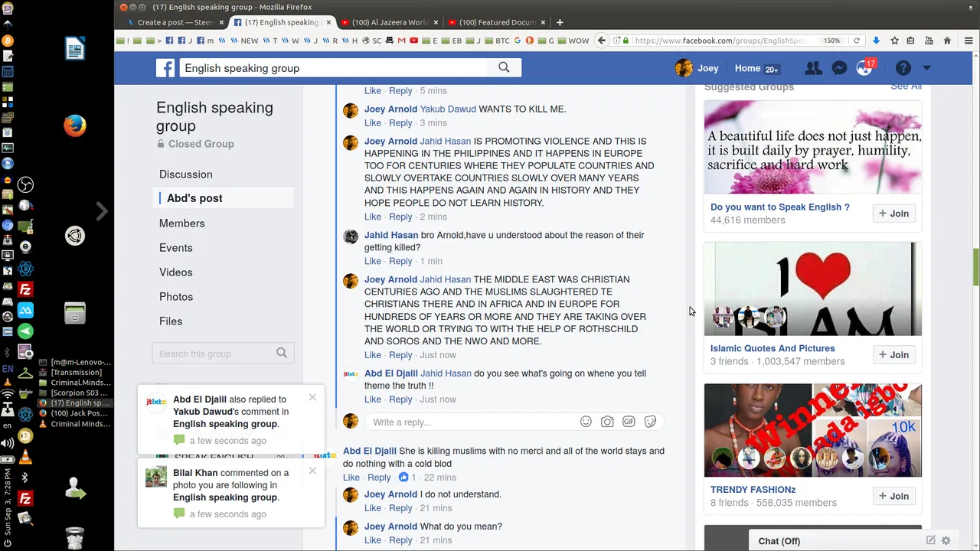
Task: Click the 150% zoom level indicator in URL bar
Action: (831, 41)
